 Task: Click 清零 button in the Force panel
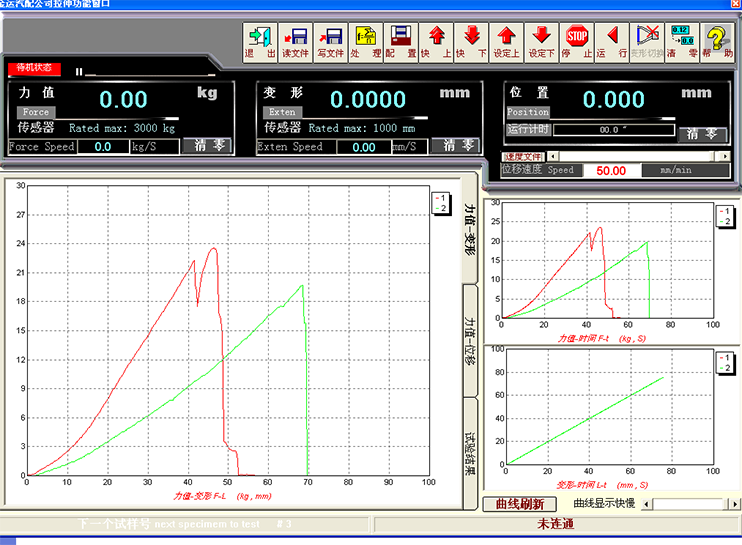pyautogui.click(x=209, y=146)
